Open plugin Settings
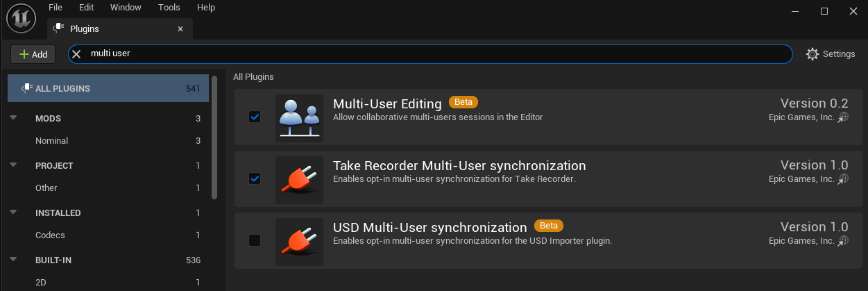The width and height of the screenshot is (868, 291). point(830,54)
